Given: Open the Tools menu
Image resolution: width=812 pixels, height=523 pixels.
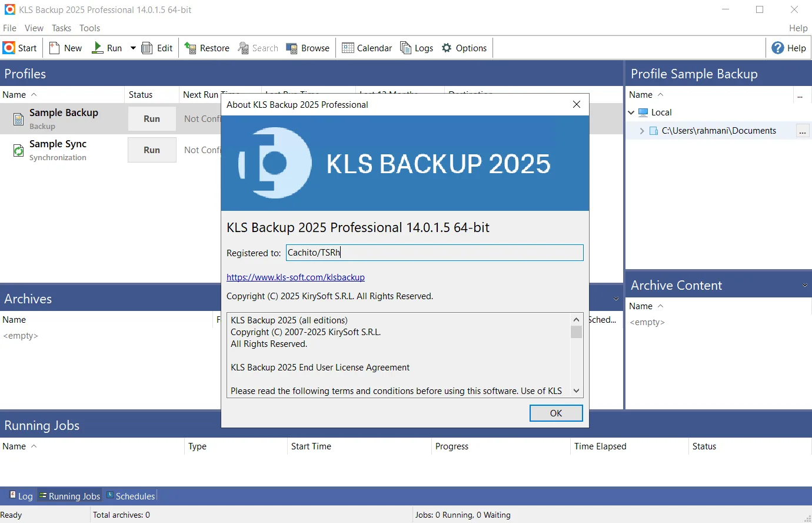Looking at the screenshot, I should tap(89, 28).
